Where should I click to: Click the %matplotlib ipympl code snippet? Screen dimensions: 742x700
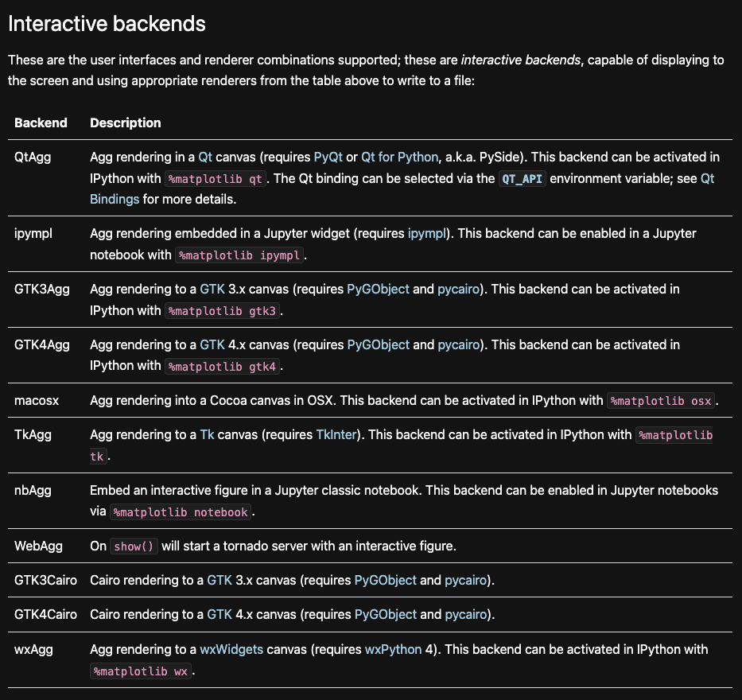coord(239,255)
